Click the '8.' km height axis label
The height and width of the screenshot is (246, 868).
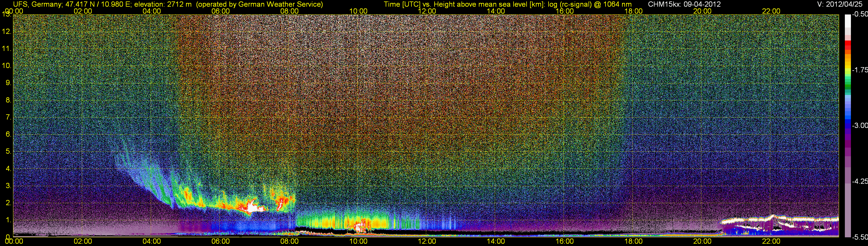point(9,100)
